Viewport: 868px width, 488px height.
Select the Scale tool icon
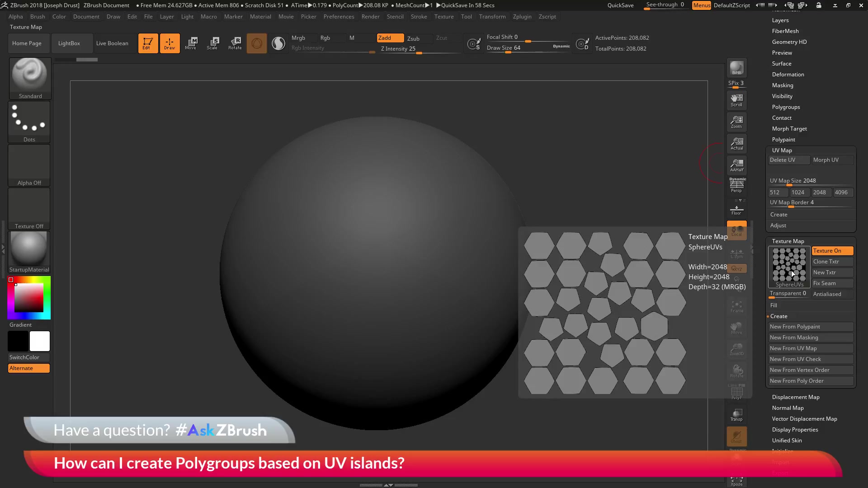pyautogui.click(x=213, y=43)
